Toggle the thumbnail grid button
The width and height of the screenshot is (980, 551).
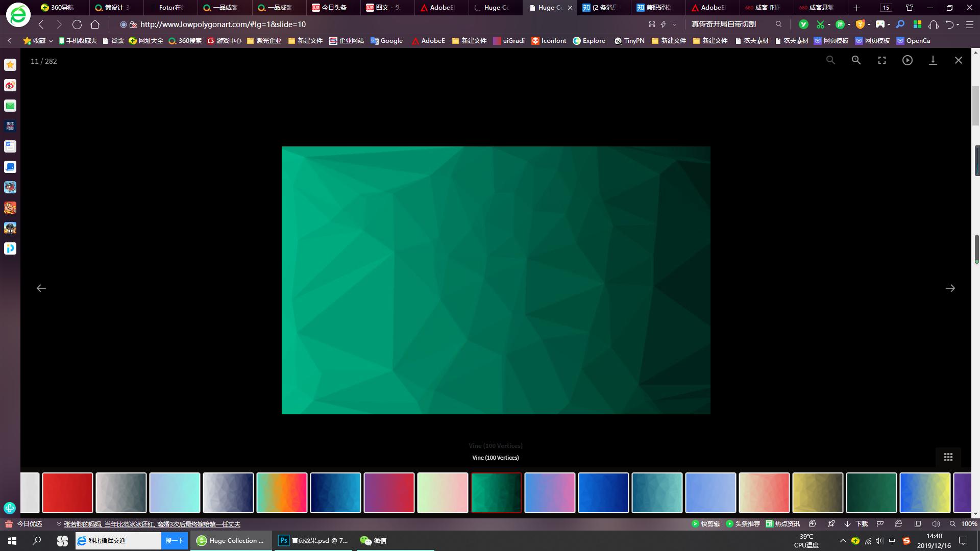coord(948,457)
